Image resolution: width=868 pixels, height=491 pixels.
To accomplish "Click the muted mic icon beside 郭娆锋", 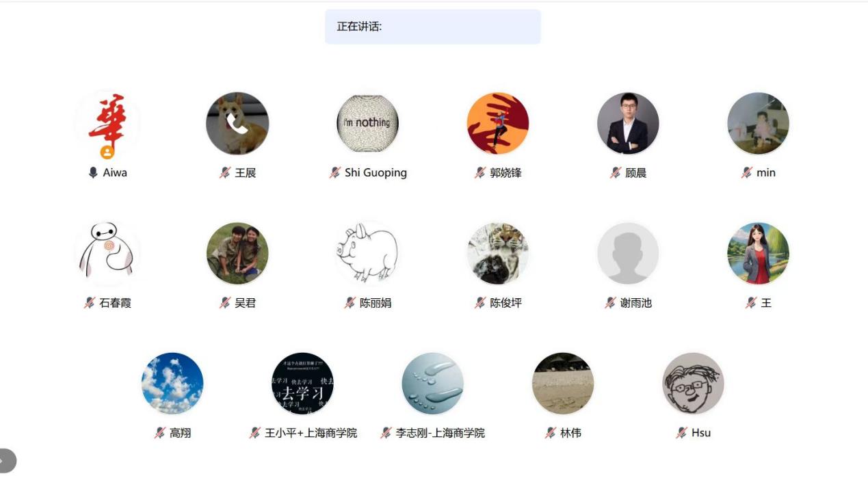I will point(480,173).
